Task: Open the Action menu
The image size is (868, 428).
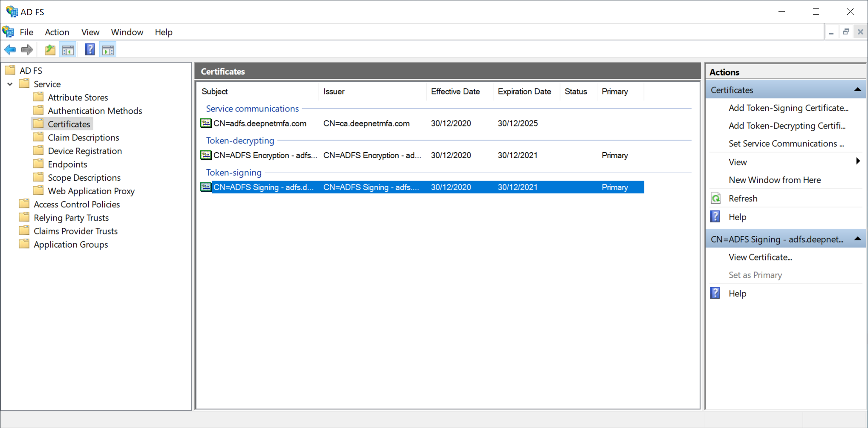Action: pos(57,32)
